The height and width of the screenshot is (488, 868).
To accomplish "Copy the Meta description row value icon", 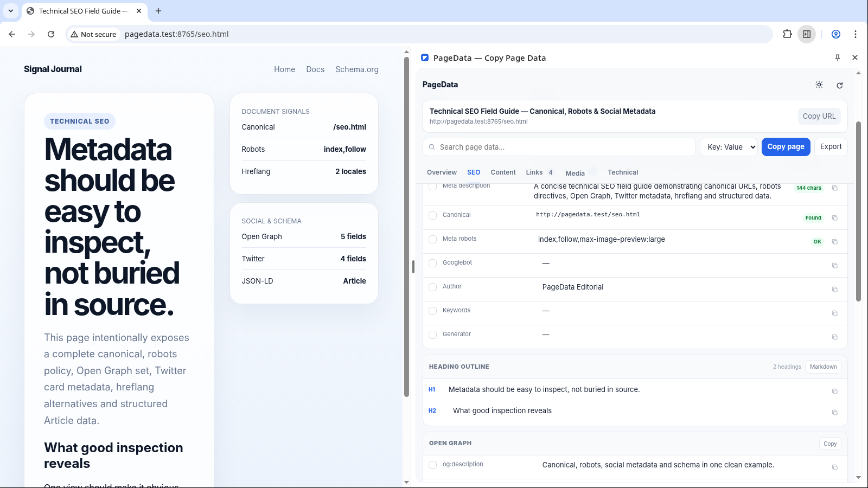I will 835,188.
